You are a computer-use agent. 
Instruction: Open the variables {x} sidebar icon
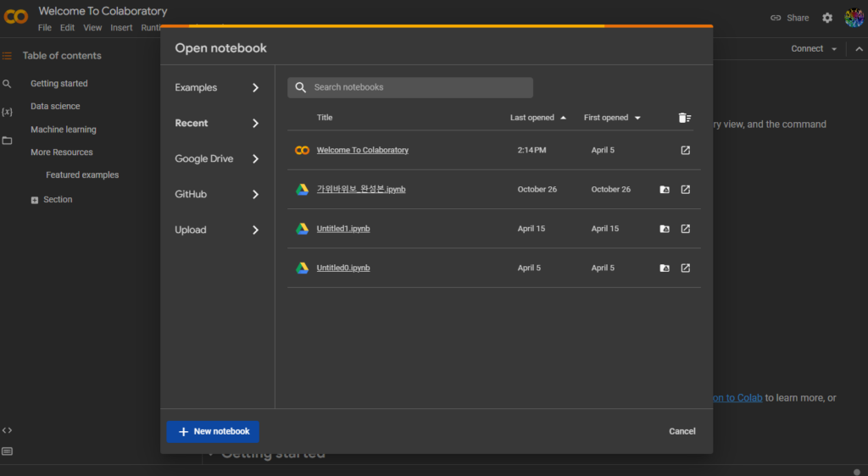pyautogui.click(x=8, y=112)
